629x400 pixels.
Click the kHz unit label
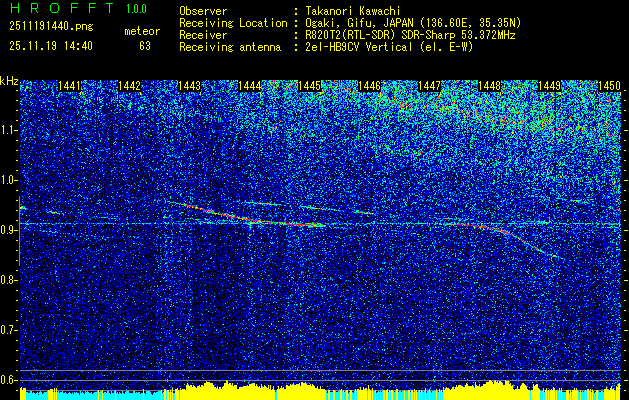click(x=9, y=81)
